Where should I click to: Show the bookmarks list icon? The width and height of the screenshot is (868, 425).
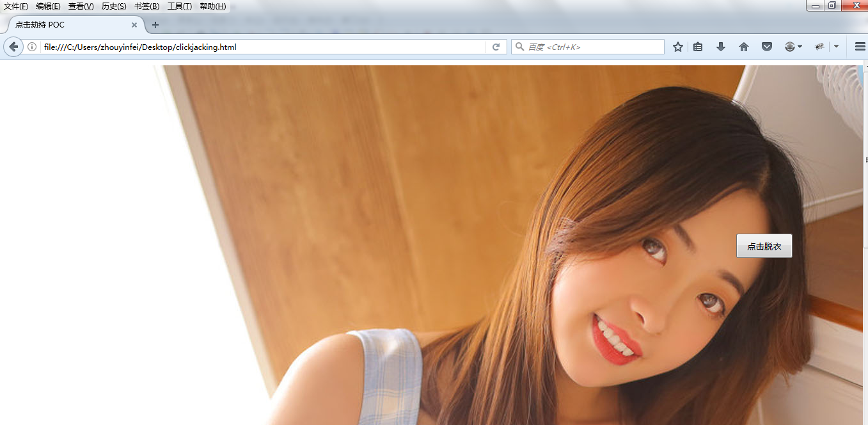tap(698, 47)
